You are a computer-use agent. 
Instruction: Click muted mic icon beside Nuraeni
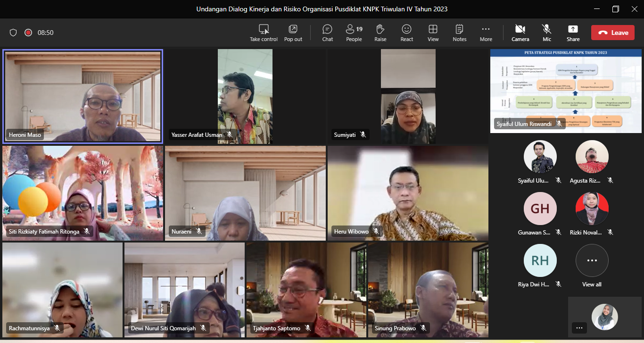click(199, 231)
